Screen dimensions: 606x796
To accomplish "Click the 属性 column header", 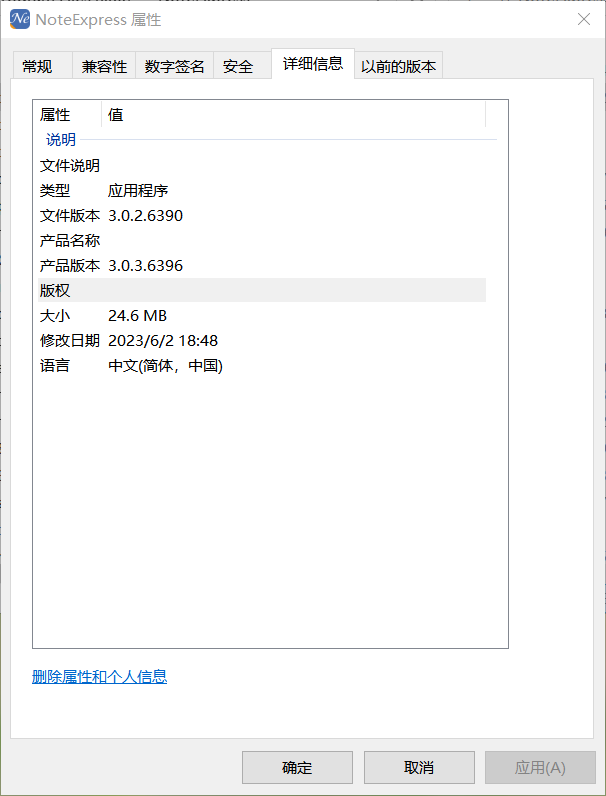I will tap(68, 115).
